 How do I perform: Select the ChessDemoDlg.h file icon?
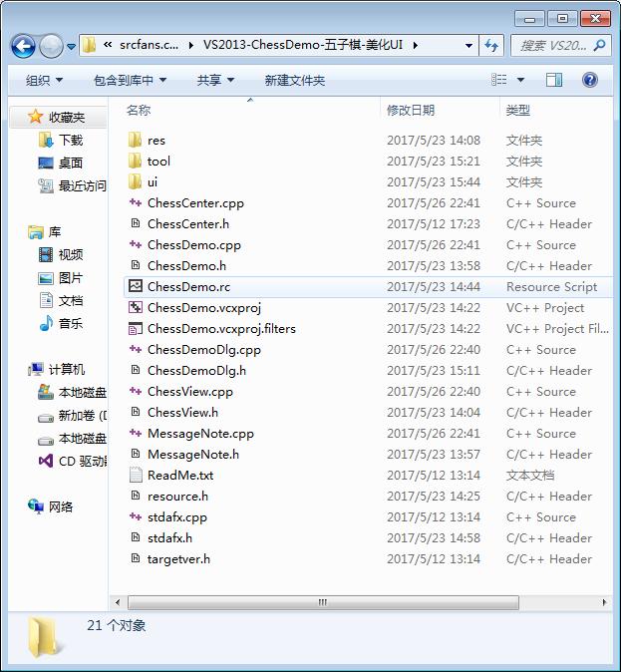tap(136, 370)
